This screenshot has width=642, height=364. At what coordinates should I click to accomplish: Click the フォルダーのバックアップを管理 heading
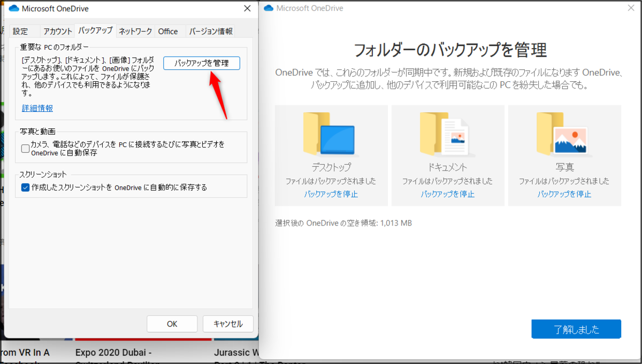click(x=450, y=51)
